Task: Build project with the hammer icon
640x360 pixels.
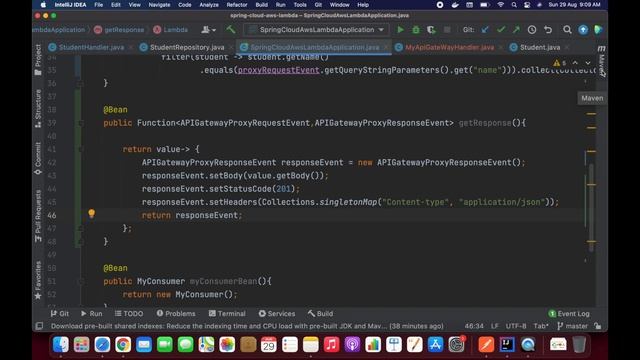Action: coord(231,29)
